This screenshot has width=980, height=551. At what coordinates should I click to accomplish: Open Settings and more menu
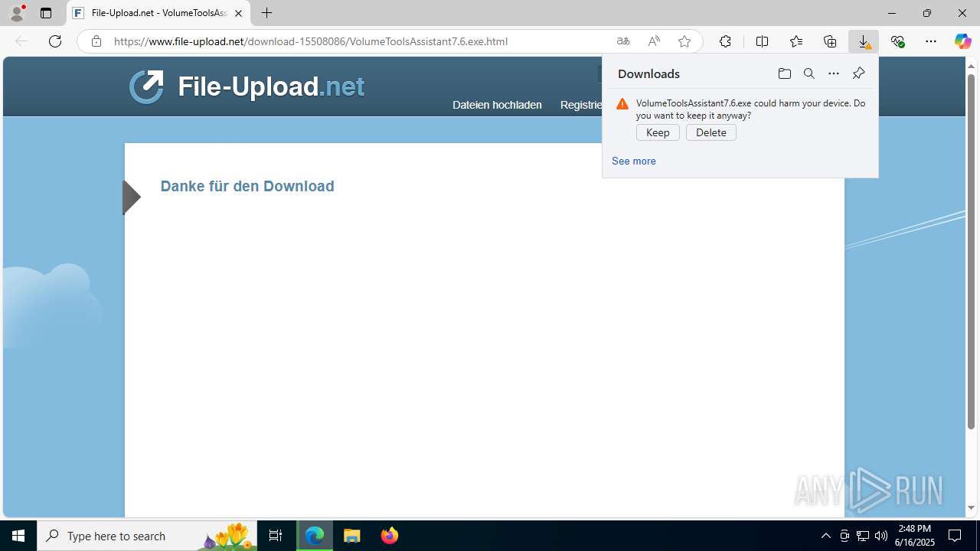931,41
